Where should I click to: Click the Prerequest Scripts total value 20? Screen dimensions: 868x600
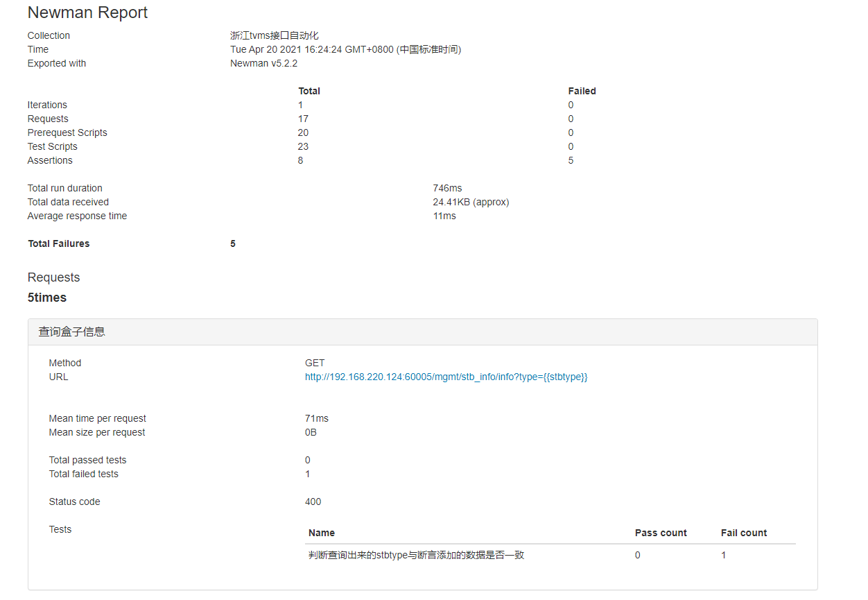(303, 132)
